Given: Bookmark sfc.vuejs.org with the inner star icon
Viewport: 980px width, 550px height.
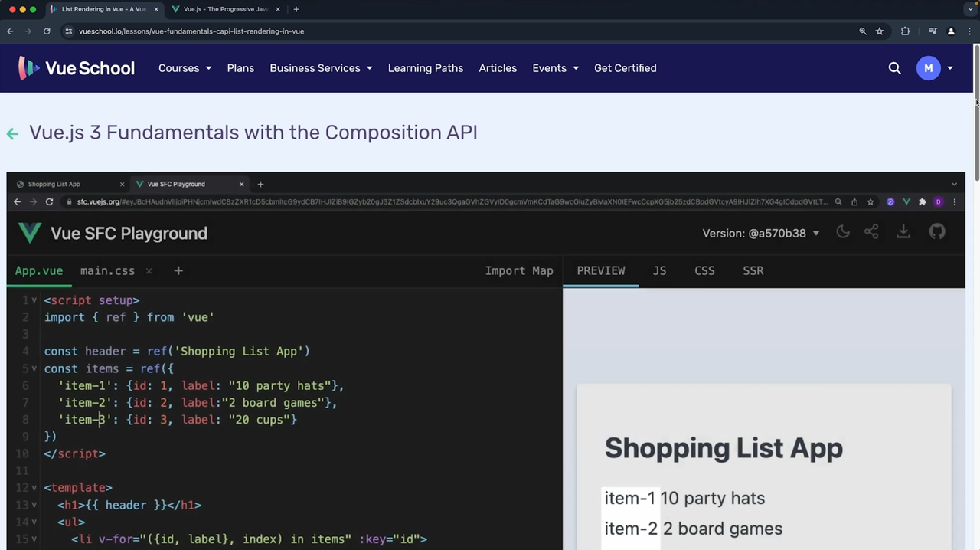Looking at the screenshot, I should (871, 201).
